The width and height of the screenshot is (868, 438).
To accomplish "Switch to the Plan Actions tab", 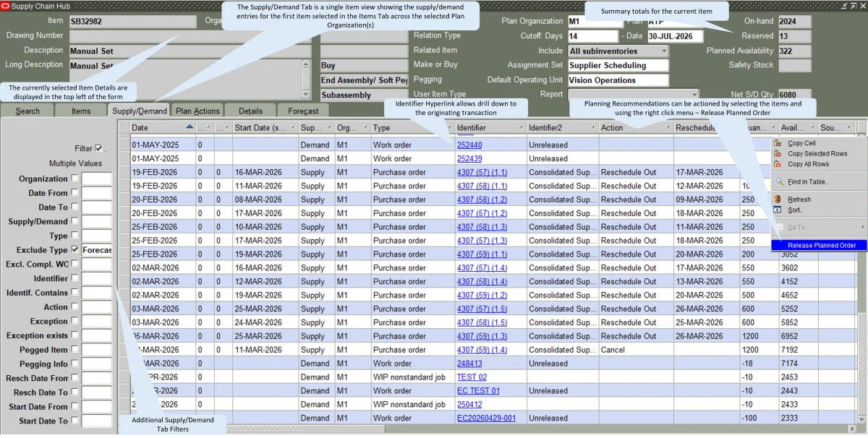I will click(x=197, y=111).
